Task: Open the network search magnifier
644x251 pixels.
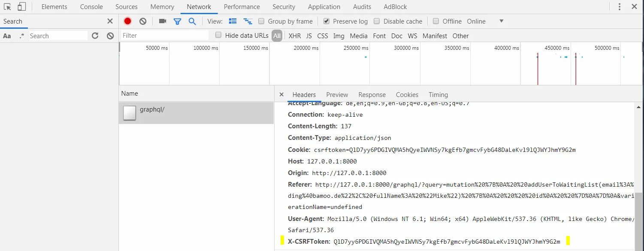Action: click(192, 21)
